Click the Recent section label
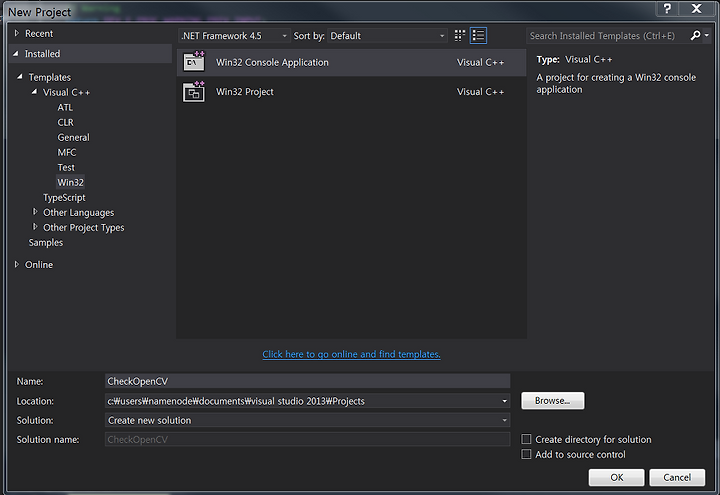This screenshot has height=495, width=720. pos(39,34)
